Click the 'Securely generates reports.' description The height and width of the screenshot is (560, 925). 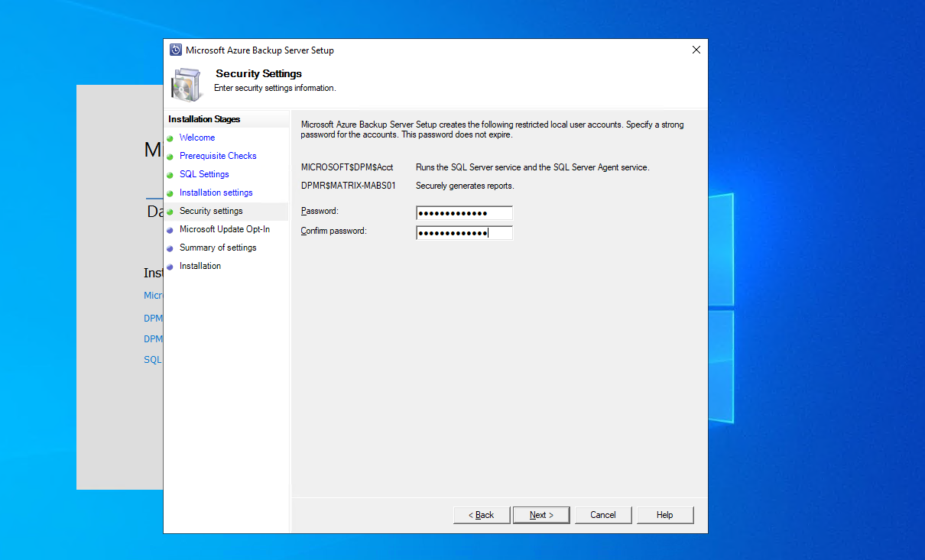click(x=465, y=186)
